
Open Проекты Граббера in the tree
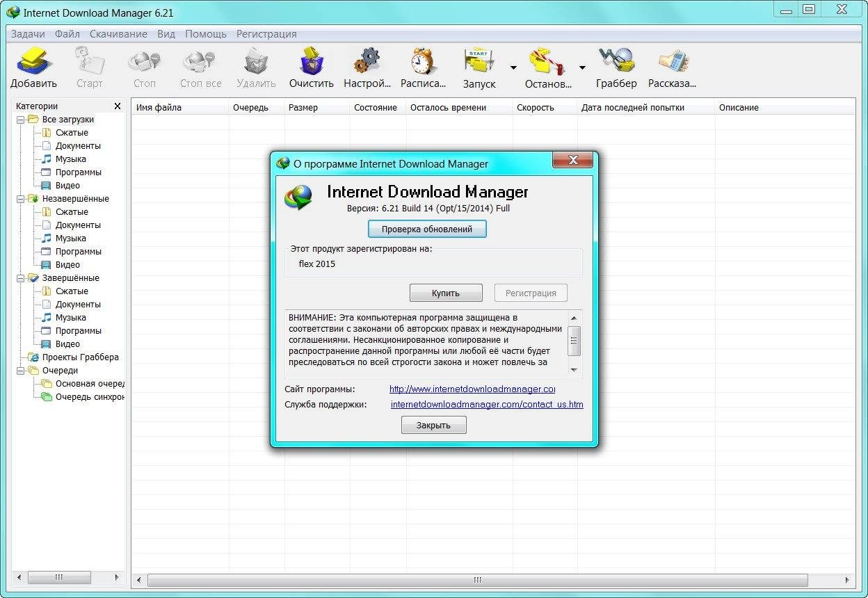click(80, 357)
